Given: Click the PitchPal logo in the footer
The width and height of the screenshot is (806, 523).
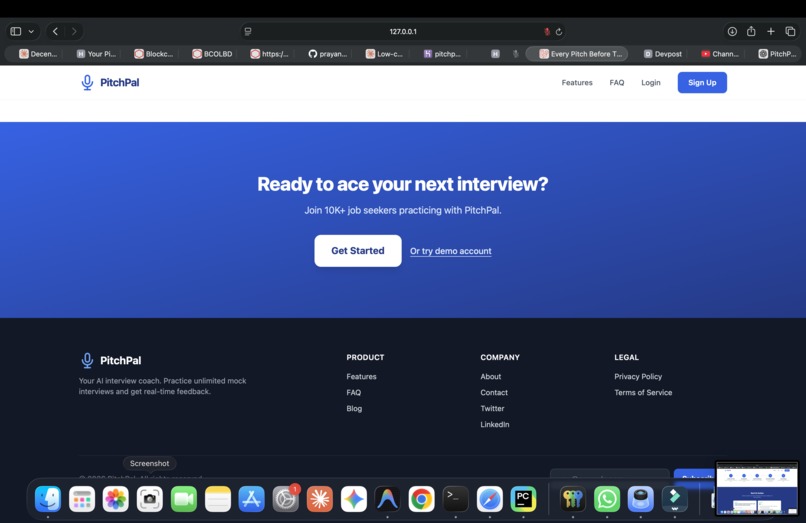Looking at the screenshot, I should (111, 360).
